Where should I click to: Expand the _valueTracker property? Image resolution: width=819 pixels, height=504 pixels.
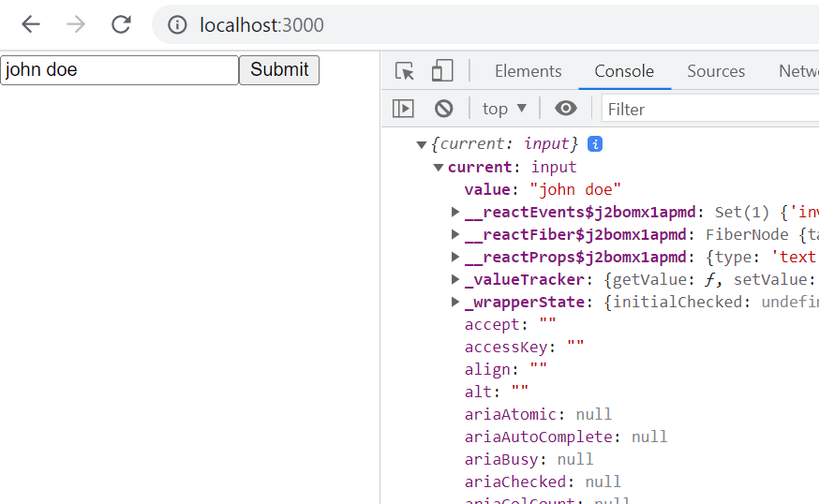tap(455, 279)
